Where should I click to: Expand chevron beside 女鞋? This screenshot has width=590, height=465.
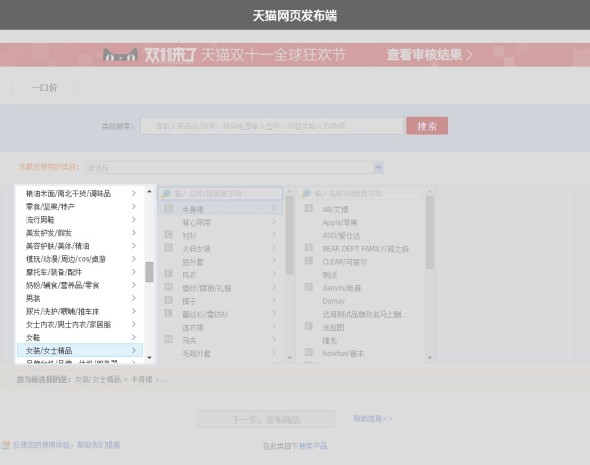[x=134, y=337]
